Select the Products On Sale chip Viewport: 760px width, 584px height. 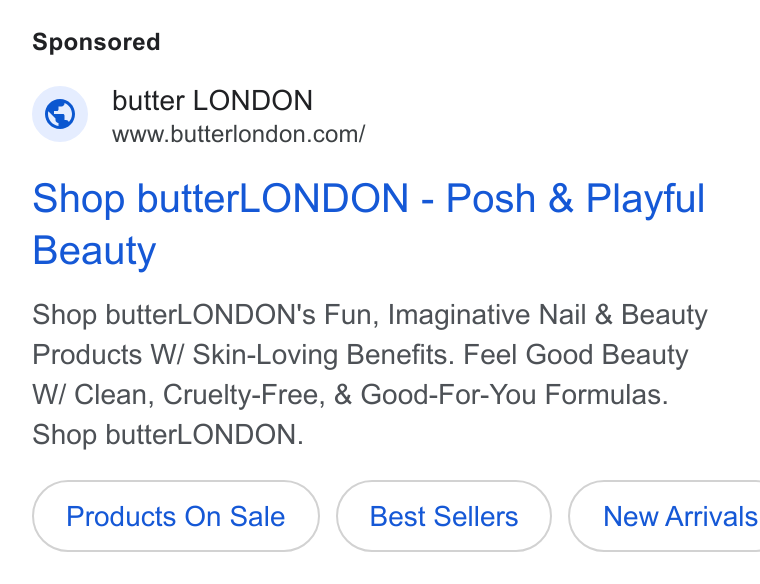click(x=175, y=516)
